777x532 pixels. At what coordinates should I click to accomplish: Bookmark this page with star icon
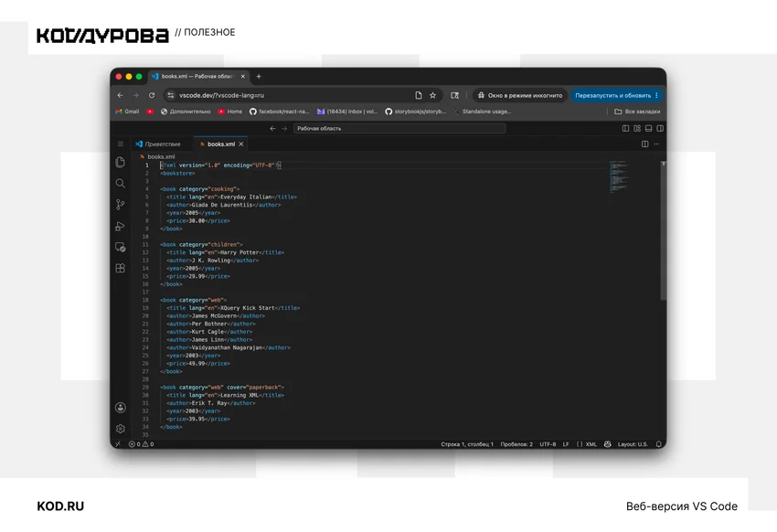pyautogui.click(x=432, y=95)
